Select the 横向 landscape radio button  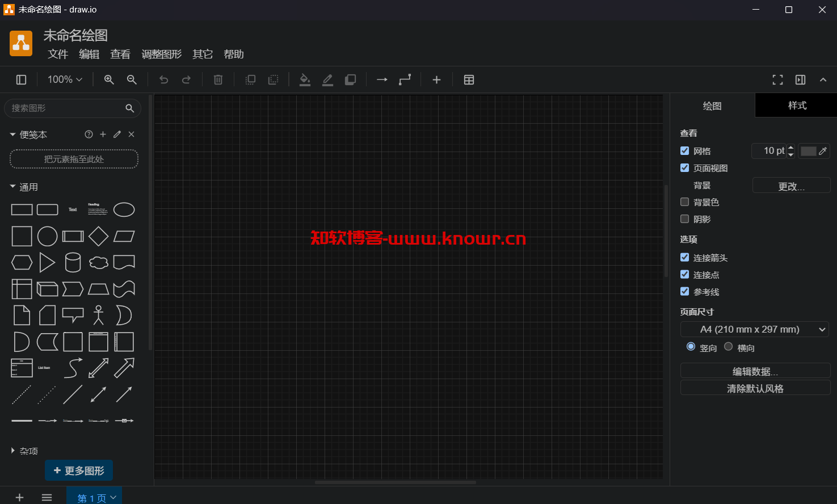tap(728, 346)
